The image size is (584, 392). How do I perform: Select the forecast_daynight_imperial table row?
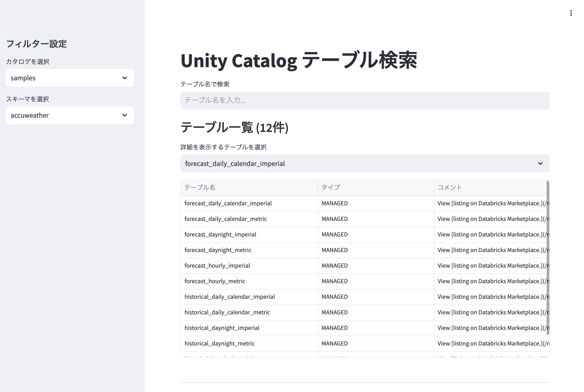pos(220,234)
